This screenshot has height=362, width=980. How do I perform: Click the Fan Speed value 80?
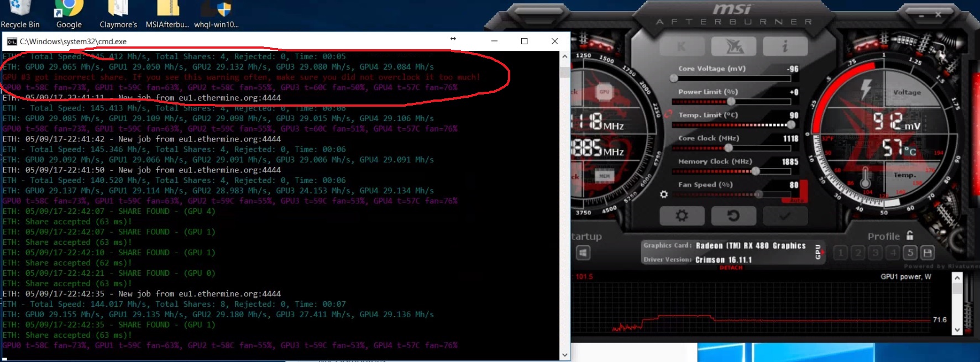point(794,185)
